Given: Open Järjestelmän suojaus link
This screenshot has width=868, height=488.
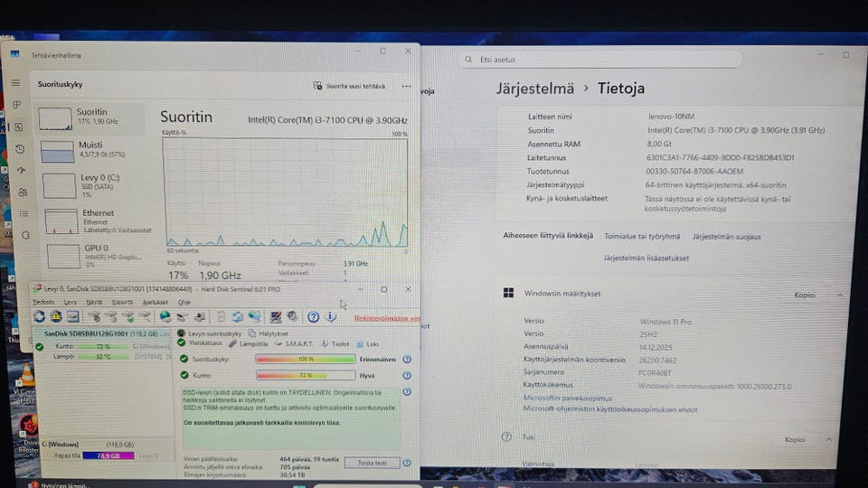Looking at the screenshot, I should pyautogui.click(x=727, y=237).
